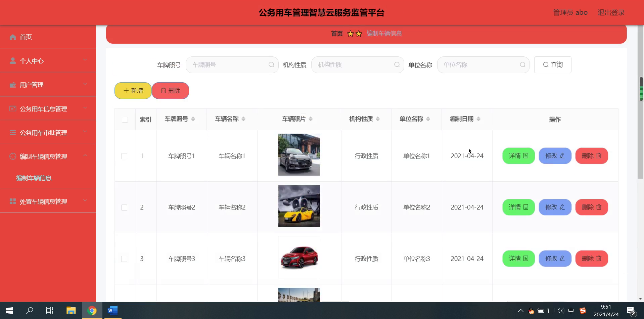Check the row 2 checkbox for 车牌照号2
Screen dimensions: 644x319
coord(124,208)
